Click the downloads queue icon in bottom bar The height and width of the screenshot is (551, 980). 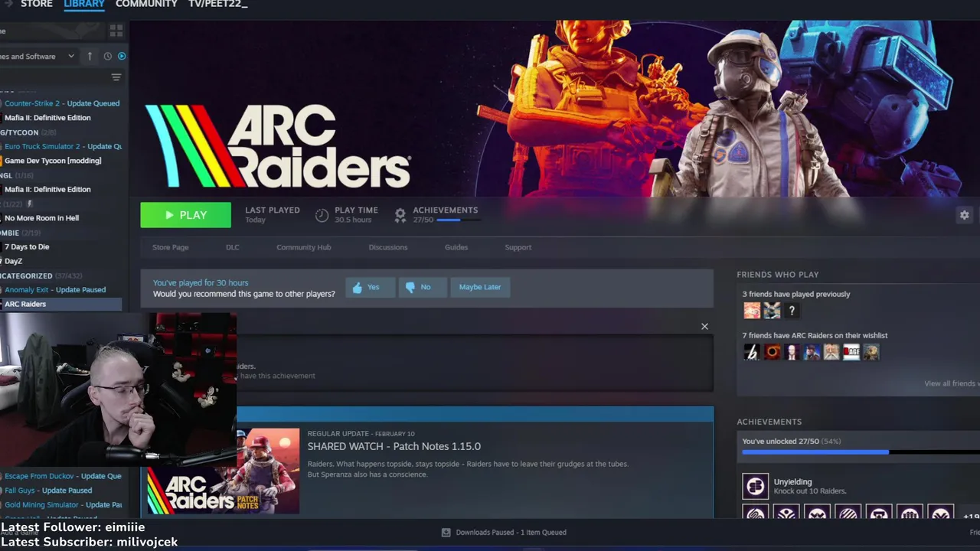pyautogui.click(x=446, y=533)
